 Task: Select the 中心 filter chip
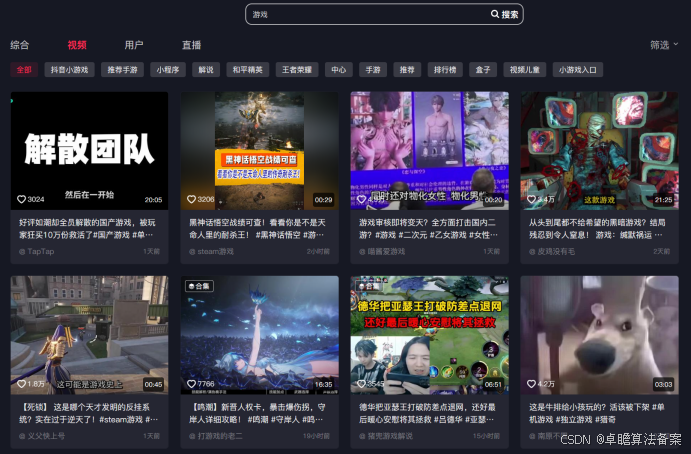(338, 70)
